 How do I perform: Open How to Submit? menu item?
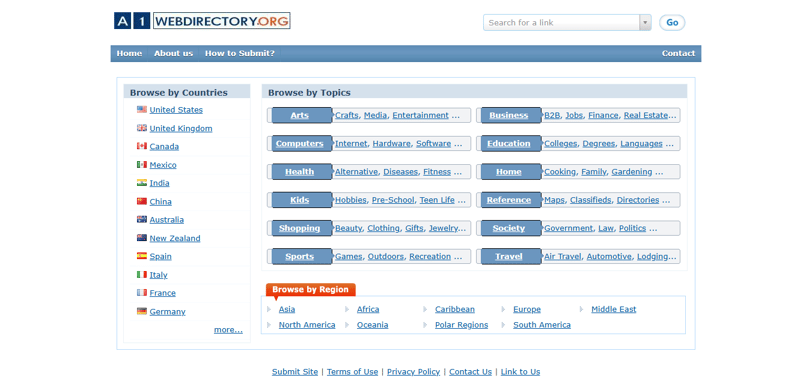pyautogui.click(x=240, y=53)
